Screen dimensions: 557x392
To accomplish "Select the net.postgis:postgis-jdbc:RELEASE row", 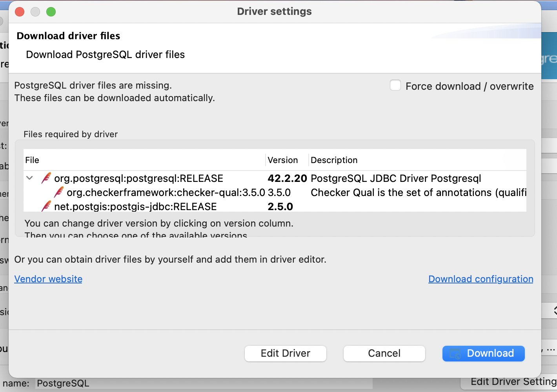I will click(x=275, y=207).
